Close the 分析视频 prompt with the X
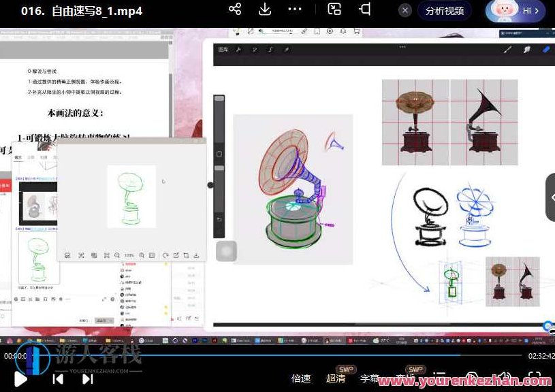The image size is (555, 392). pos(405,11)
